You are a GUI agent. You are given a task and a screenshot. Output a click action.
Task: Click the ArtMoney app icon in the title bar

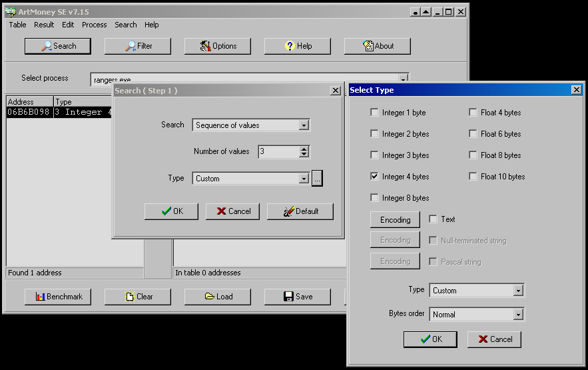tap(11, 11)
